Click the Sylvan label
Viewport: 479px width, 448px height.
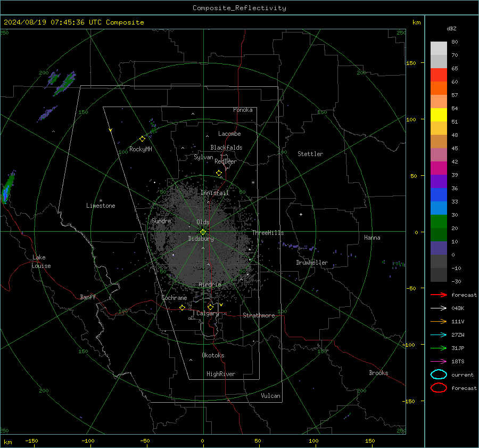[x=203, y=157]
